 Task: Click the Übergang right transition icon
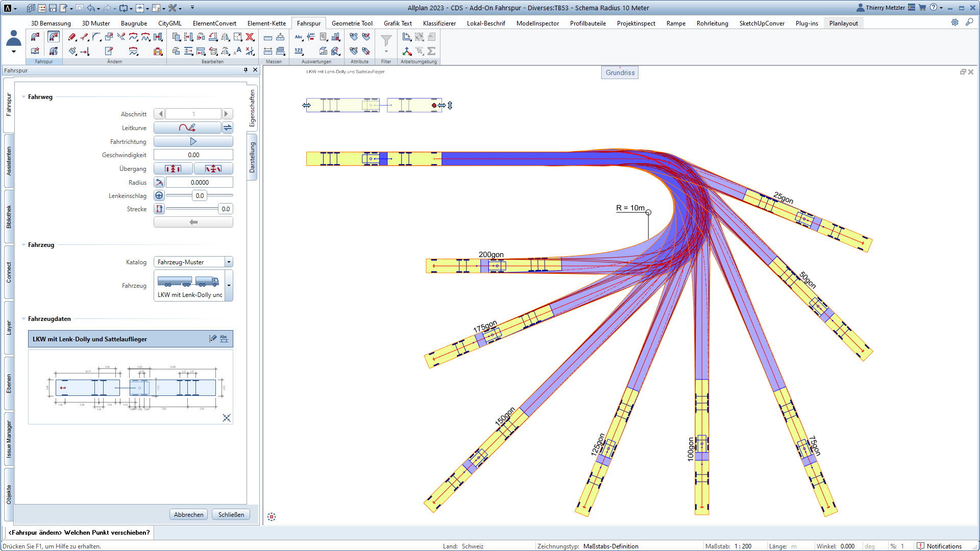(213, 169)
